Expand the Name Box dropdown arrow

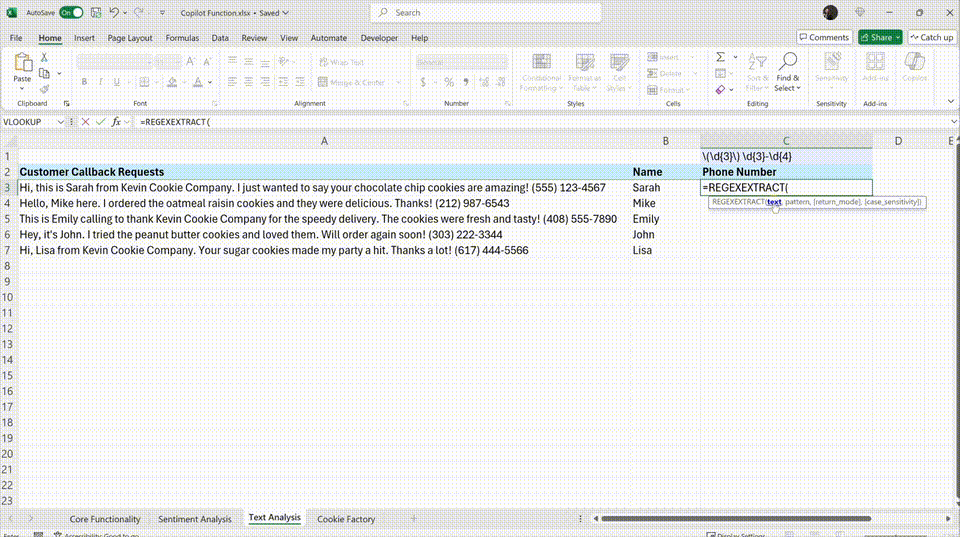pos(60,122)
